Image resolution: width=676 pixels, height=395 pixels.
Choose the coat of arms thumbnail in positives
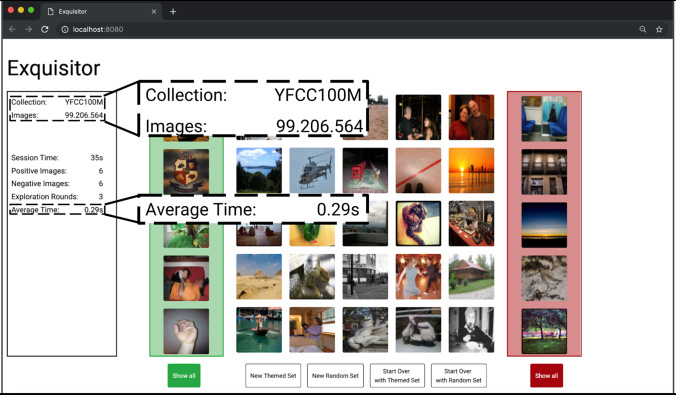pyautogui.click(x=186, y=172)
